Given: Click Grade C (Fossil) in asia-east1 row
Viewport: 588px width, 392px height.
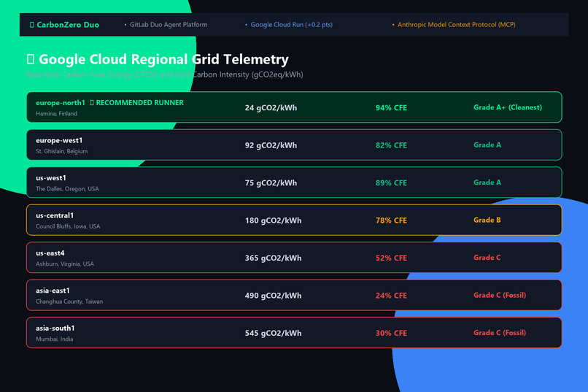Looking at the screenshot, I should pyautogui.click(x=500, y=295).
